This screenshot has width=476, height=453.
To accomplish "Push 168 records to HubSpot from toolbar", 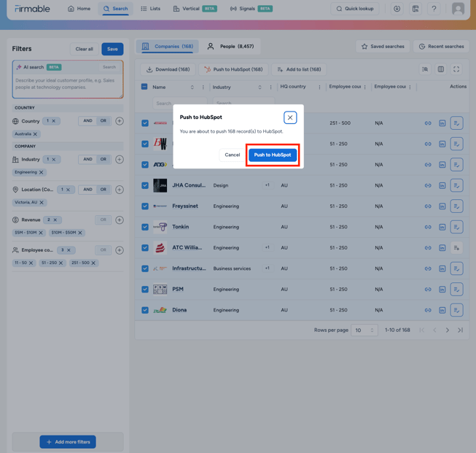I will 233,69.
